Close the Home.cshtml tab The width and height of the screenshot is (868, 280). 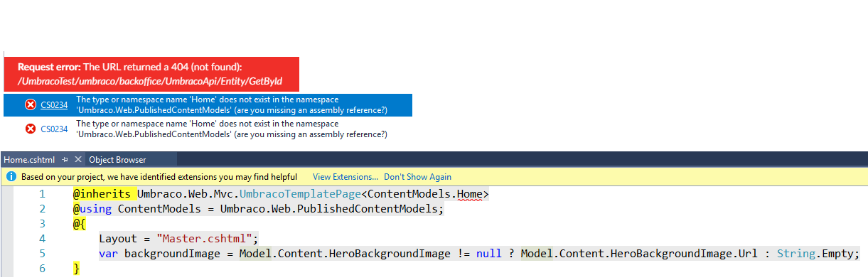pos(78,160)
